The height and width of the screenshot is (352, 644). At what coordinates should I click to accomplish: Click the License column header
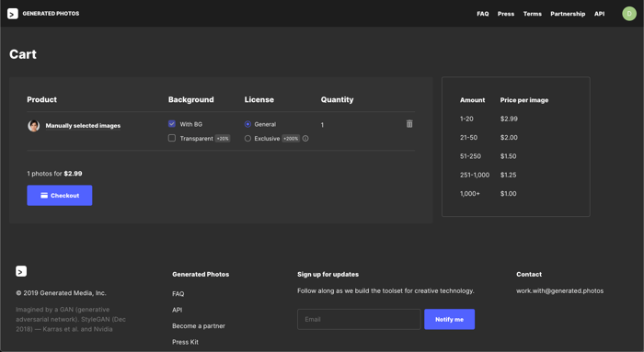259,99
